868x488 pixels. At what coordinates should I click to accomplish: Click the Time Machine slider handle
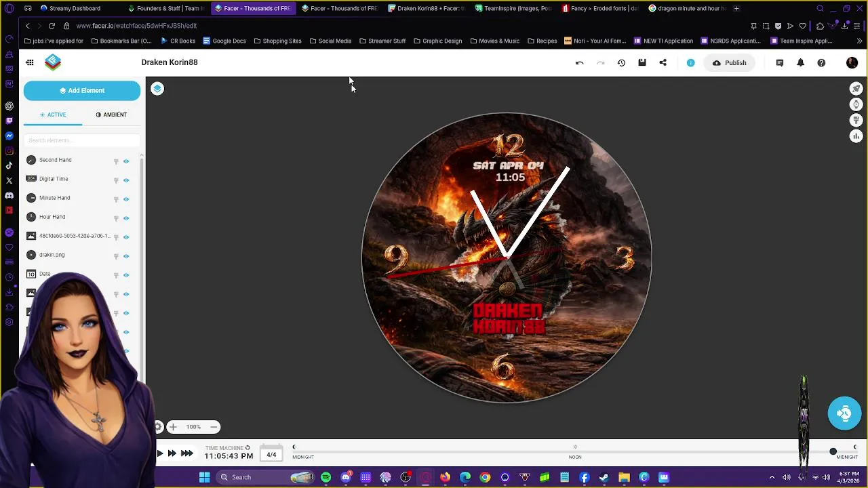pos(833,451)
